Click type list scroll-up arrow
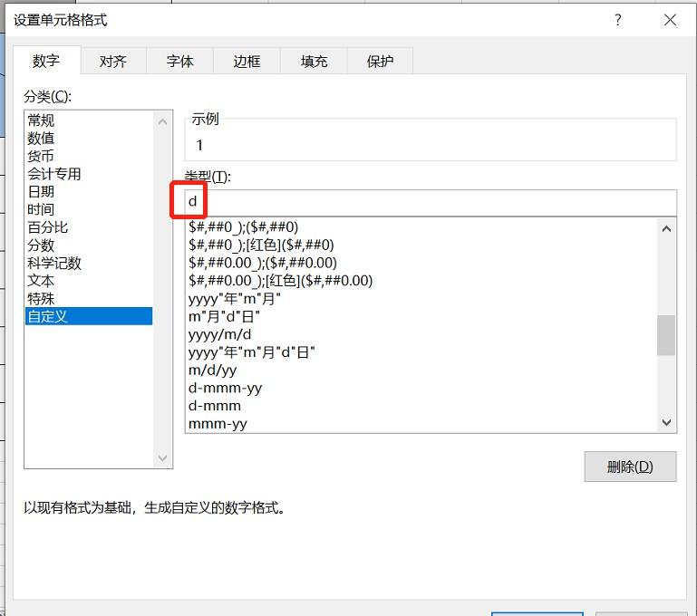 click(666, 229)
